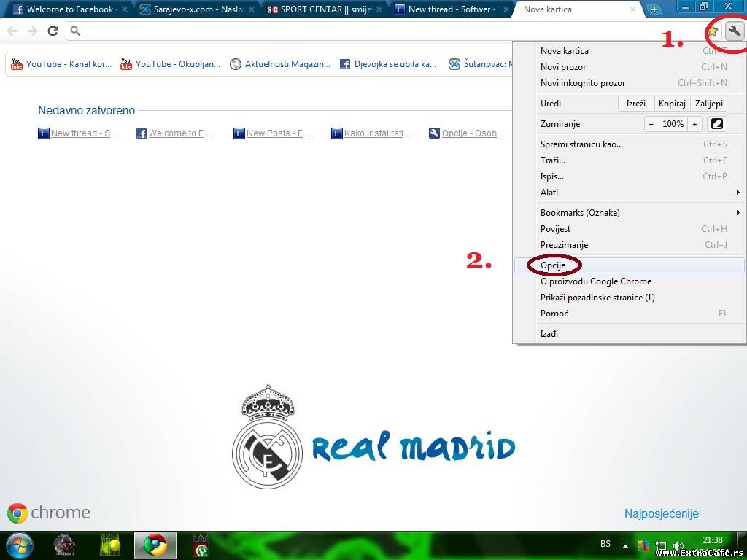Bookmark this page with the star icon
The width and height of the screenshot is (747, 560).
pyautogui.click(x=713, y=31)
